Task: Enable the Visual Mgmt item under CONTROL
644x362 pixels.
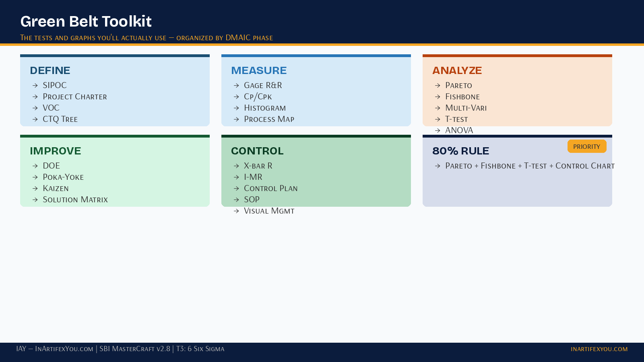Action: click(269, 211)
